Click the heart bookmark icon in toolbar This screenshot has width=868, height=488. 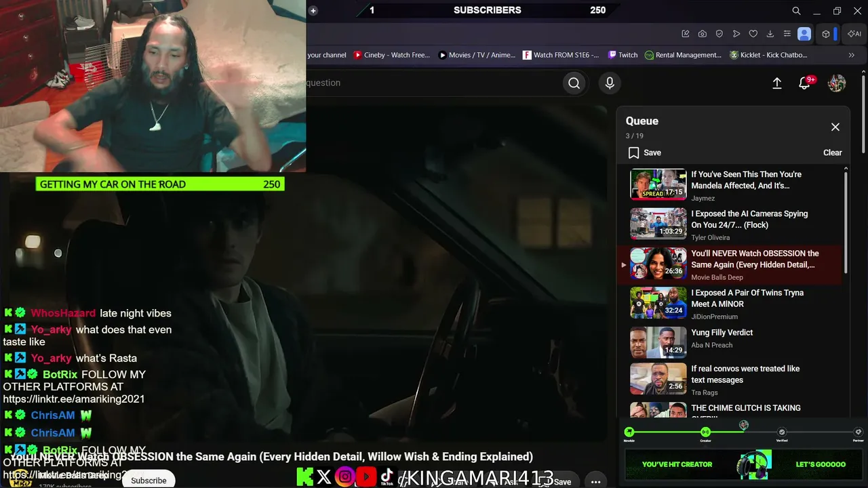coord(753,34)
